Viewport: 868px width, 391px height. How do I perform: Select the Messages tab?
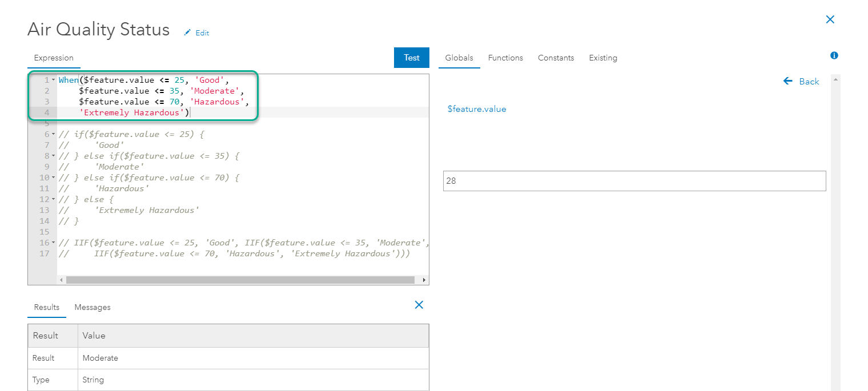click(93, 307)
